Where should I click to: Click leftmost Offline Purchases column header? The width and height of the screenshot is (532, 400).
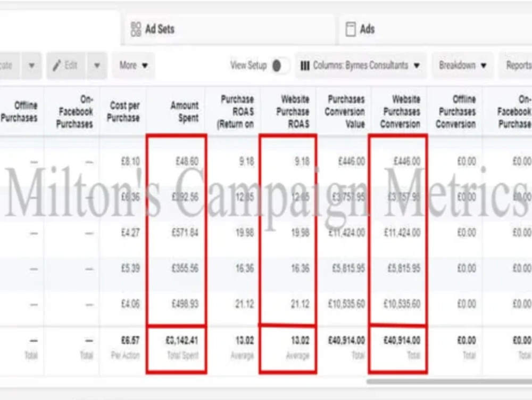point(19,112)
